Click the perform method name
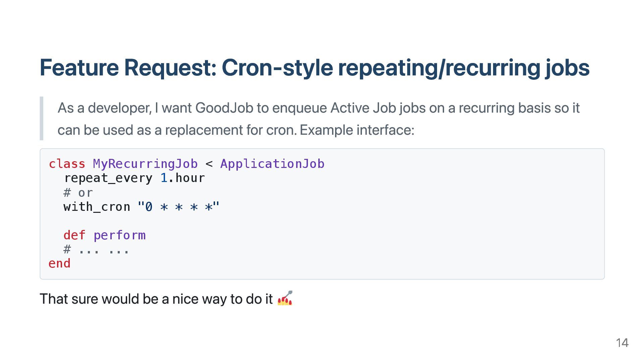 119,235
